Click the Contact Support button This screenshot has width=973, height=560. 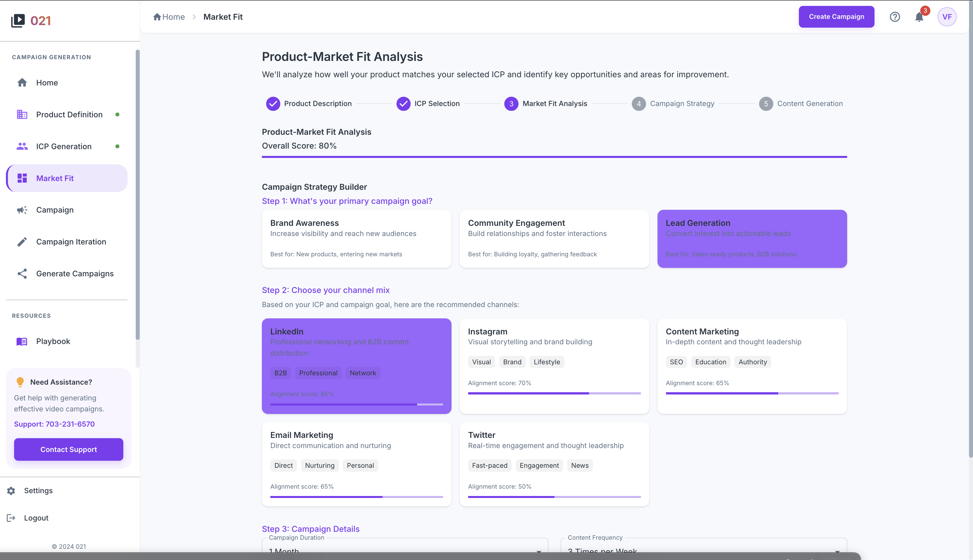[68, 449]
